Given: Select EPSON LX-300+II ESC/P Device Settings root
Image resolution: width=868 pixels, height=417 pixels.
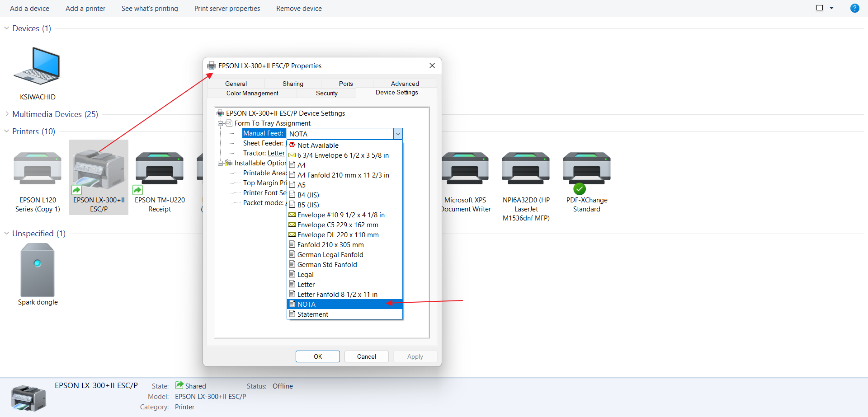Looking at the screenshot, I should click(x=285, y=113).
